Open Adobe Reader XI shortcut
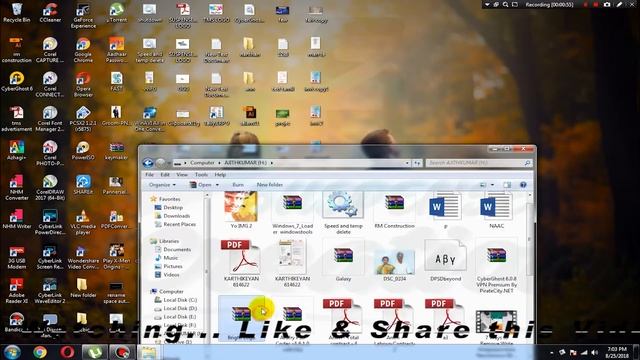This screenshot has height=360, width=640. click(x=17, y=291)
